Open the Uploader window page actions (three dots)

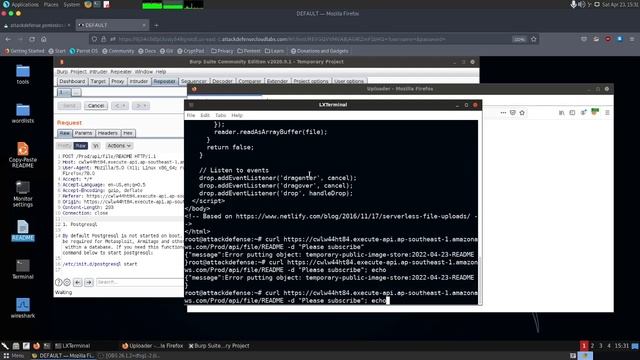(x=503, y=113)
